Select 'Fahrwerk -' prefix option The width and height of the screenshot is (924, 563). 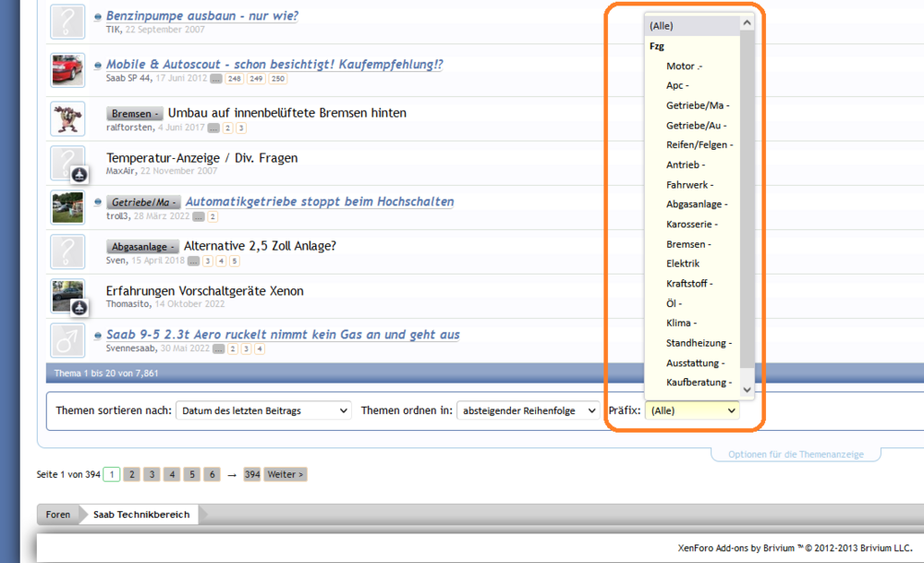point(692,185)
